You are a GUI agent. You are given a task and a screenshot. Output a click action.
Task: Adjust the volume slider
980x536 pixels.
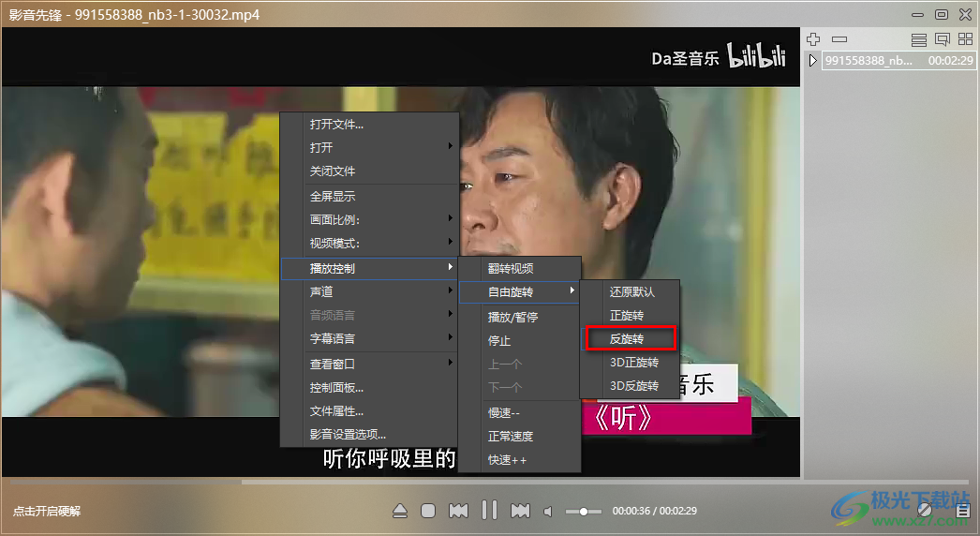point(584,512)
